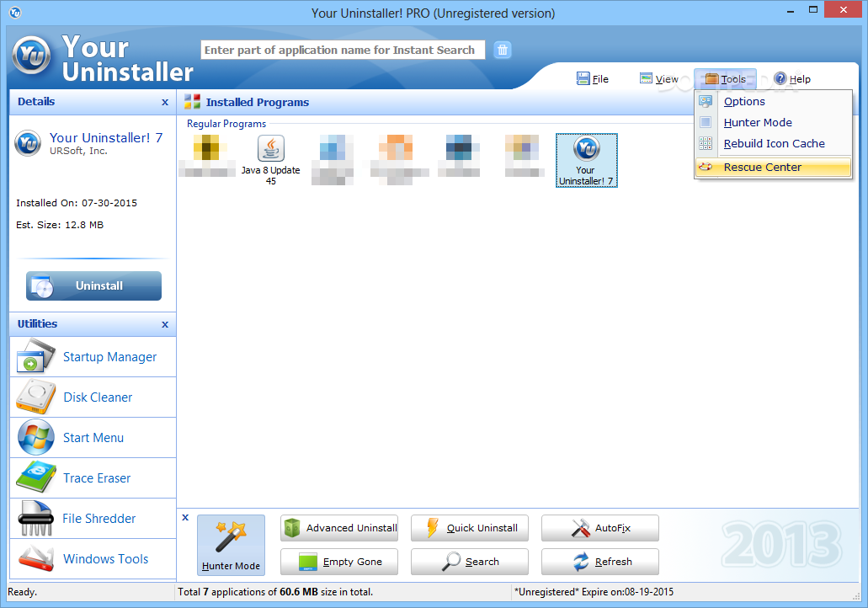Click the Search button
Image resolution: width=868 pixels, height=608 pixels.
coord(470,562)
